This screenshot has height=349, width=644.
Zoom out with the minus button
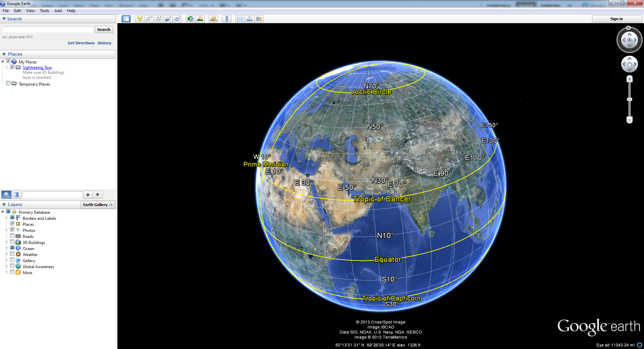coord(630,120)
